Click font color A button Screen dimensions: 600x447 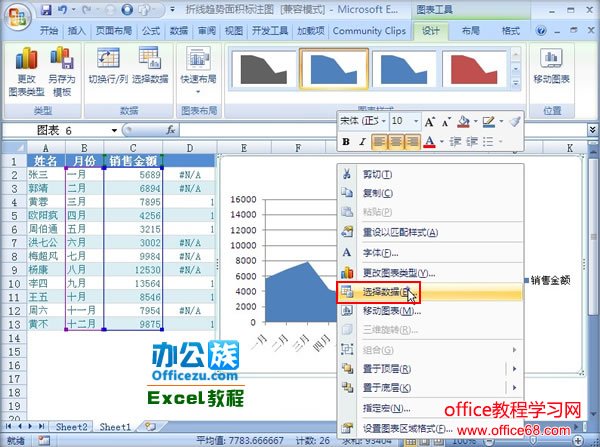(x=430, y=142)
